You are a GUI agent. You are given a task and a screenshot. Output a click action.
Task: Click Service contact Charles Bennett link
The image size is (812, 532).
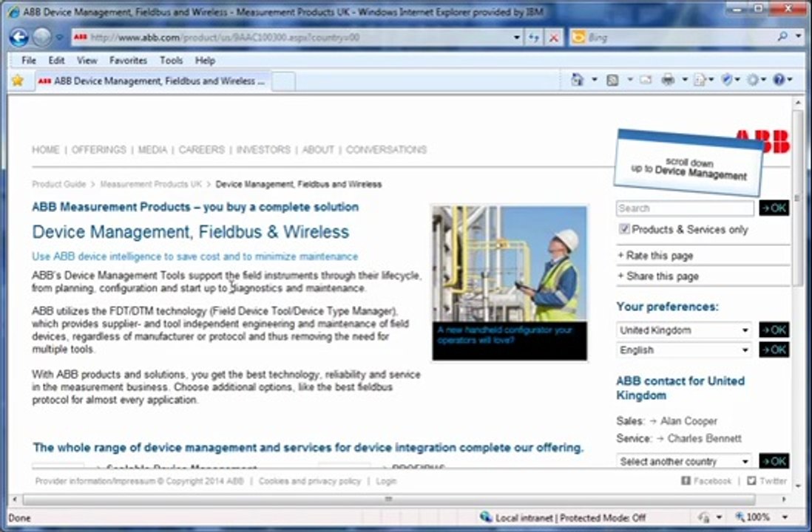[704, 439]
